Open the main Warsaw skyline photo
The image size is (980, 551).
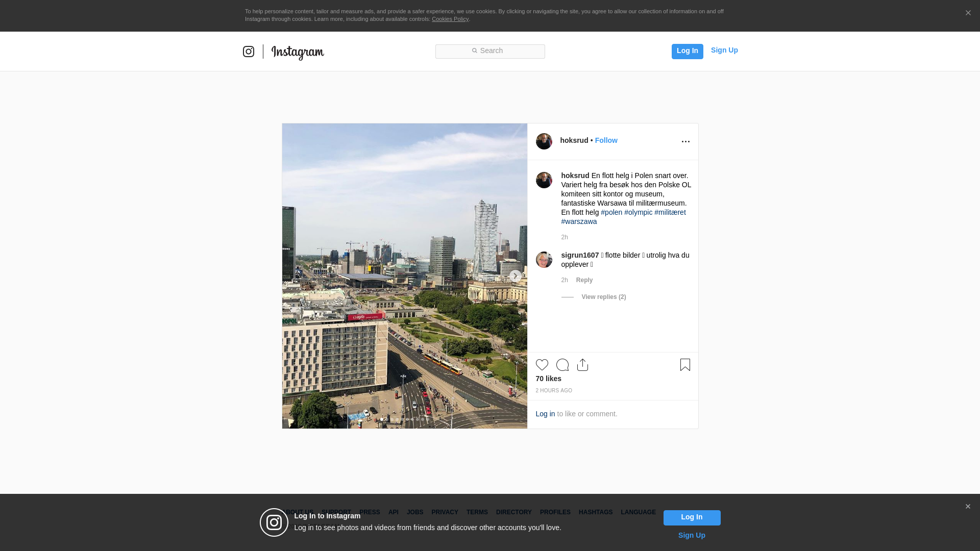(x=404, y=276)
